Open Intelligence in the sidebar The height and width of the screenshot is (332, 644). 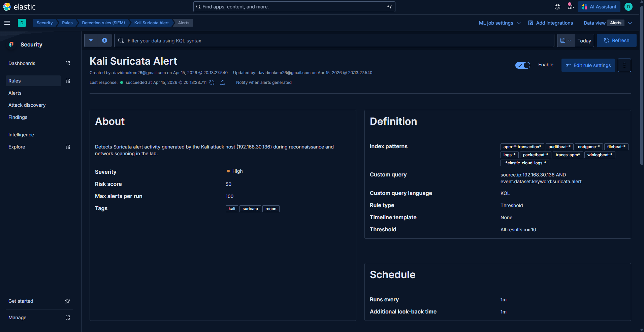point(21,135)
